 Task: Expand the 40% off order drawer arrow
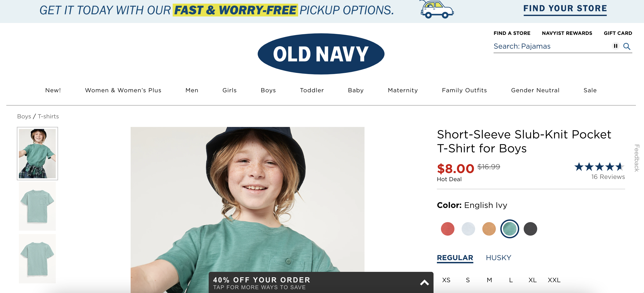(x=424, y=283)
